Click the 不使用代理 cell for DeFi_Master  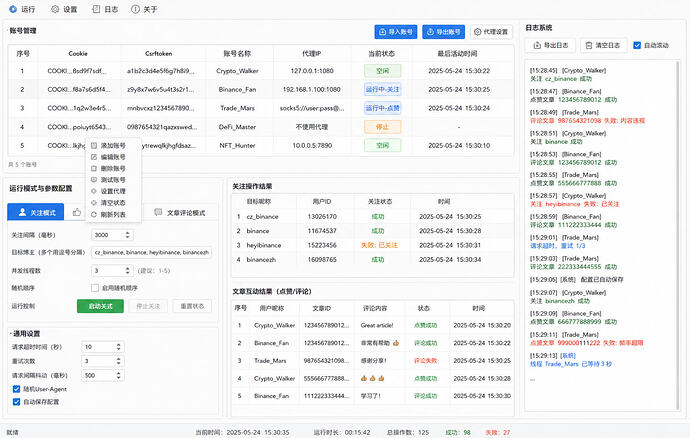(312, 127)
